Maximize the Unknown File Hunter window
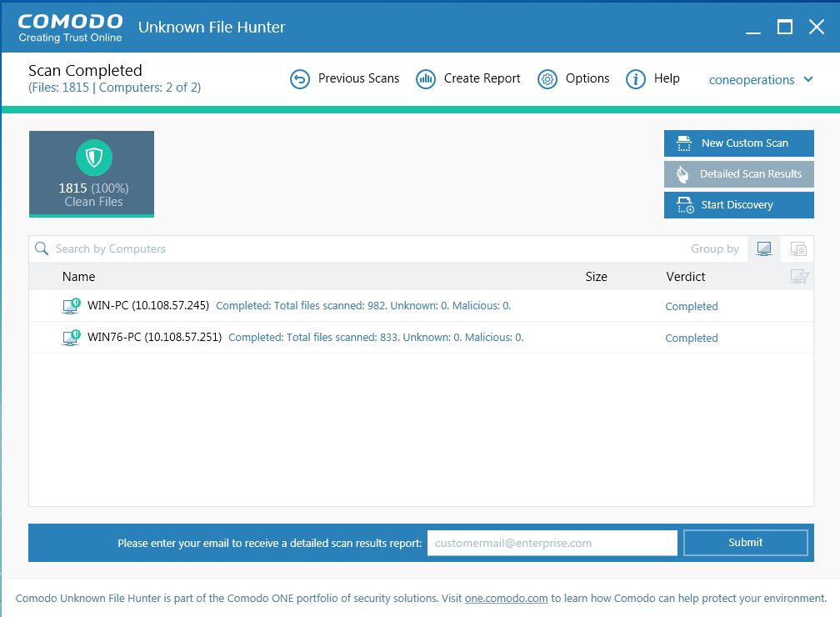The height and width of the screenshot is (617, 840). click(785, 27)
